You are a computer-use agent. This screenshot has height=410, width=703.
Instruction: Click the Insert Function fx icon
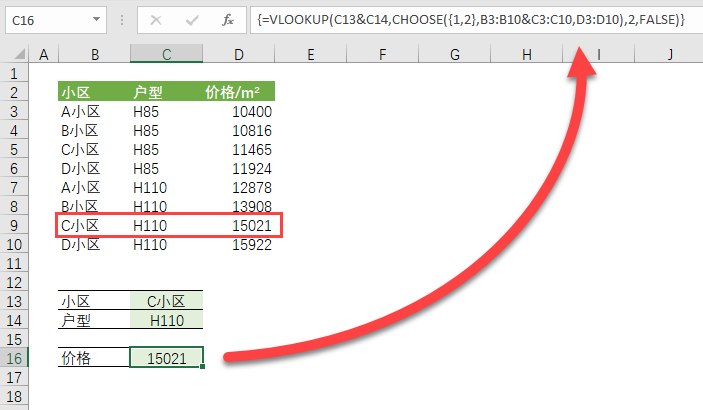tap(228, 20)
